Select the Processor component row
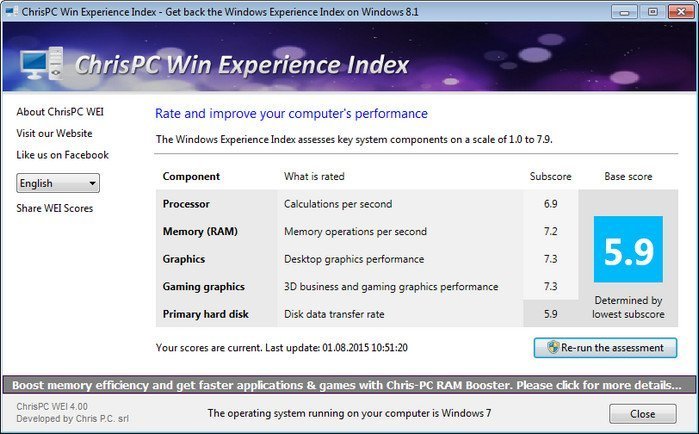Screen dimensions: 699x434 [x=186, y=204]
